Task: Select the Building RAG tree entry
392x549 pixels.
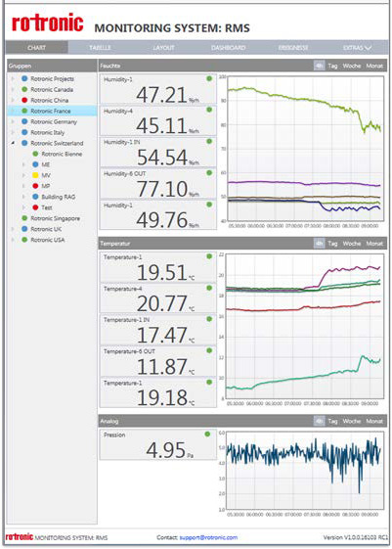Action: point(59,197)
